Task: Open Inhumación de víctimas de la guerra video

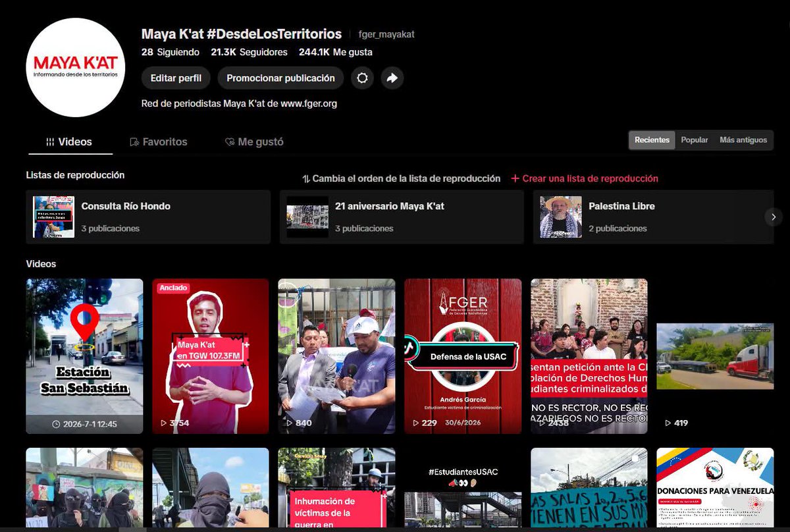Action: 336,488
